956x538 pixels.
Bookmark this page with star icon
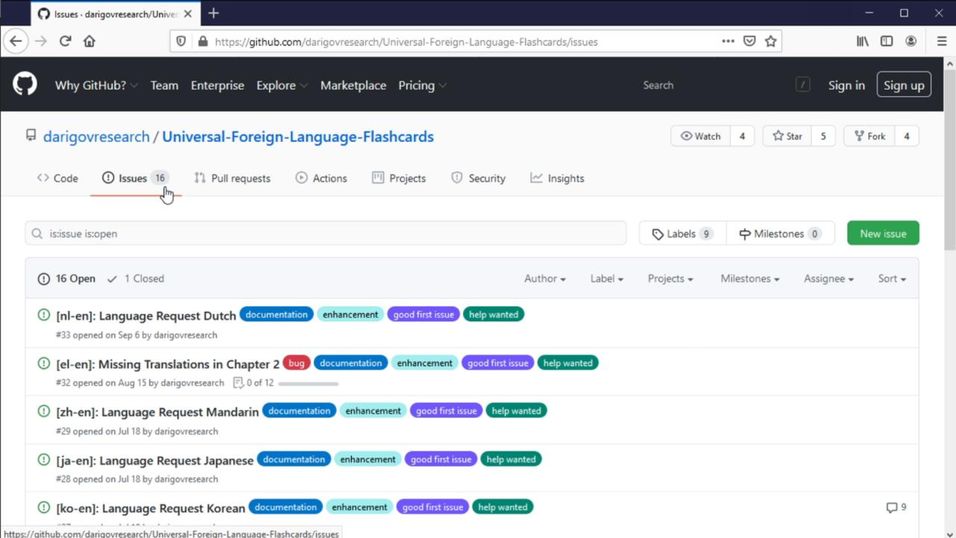[x=771, y=41]
